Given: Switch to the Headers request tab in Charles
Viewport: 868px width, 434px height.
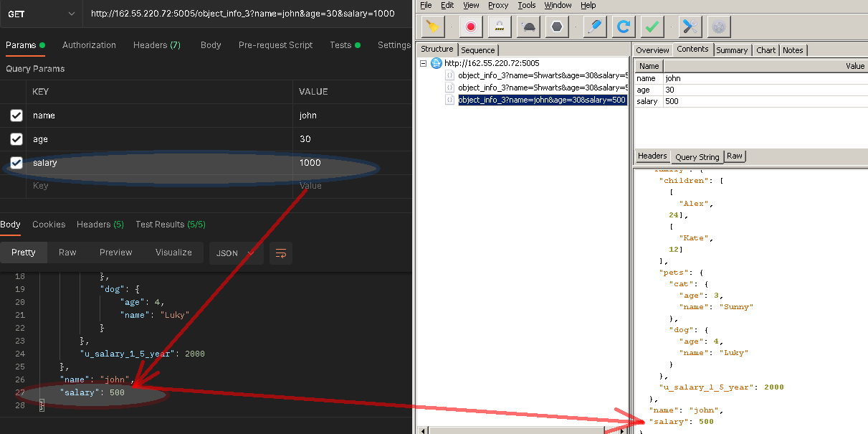Looking at the screenshot, I should point(652,156).
